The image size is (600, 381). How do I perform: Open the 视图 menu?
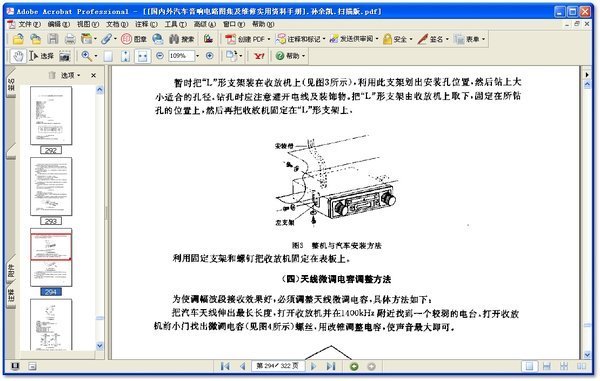tap(88, 24)
